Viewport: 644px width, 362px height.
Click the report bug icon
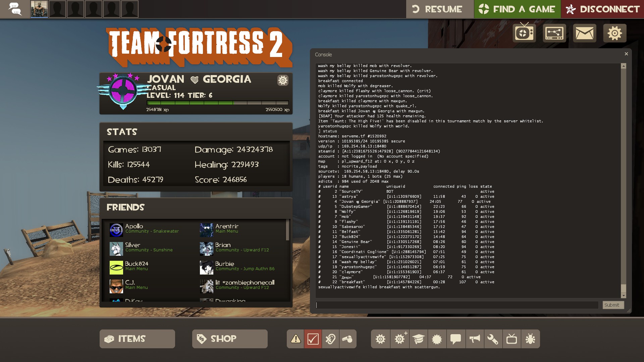tap(530, 339)
